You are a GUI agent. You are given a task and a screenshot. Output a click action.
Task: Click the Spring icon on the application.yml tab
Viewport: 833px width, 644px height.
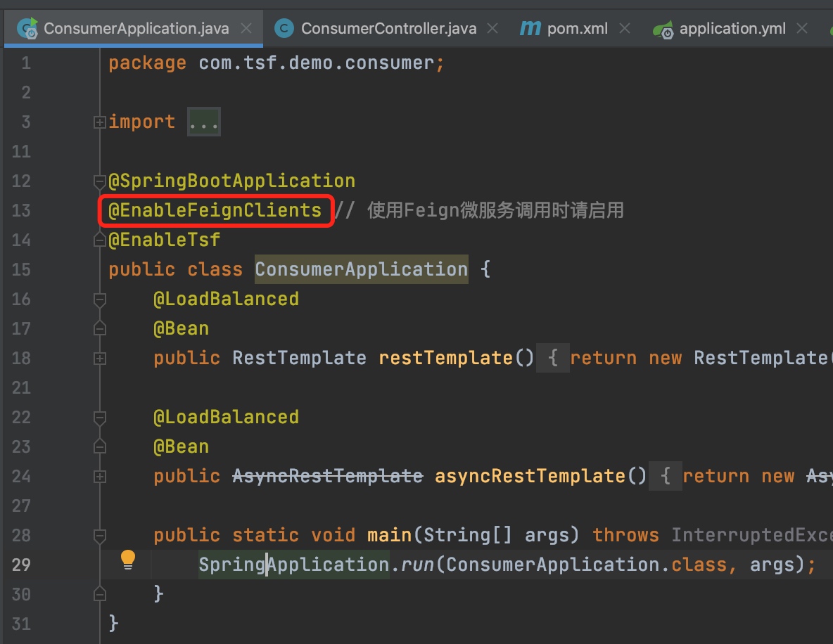(663, 30)
